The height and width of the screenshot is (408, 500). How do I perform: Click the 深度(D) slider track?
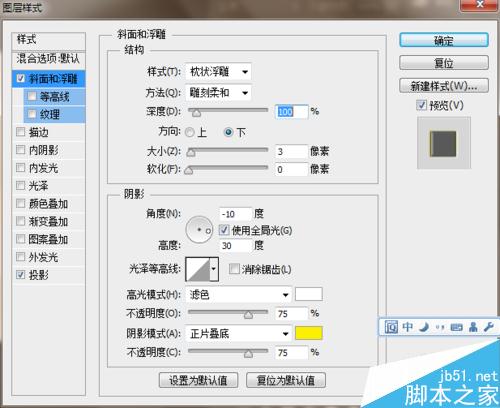point(228,110)
